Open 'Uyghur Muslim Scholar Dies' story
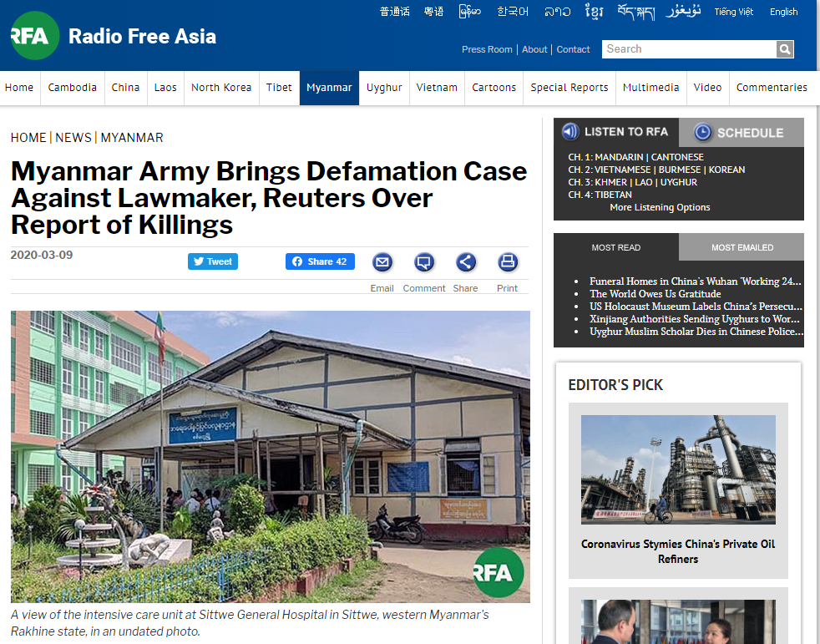The height and width of the screenshot is (644, 820). point(696,331)
